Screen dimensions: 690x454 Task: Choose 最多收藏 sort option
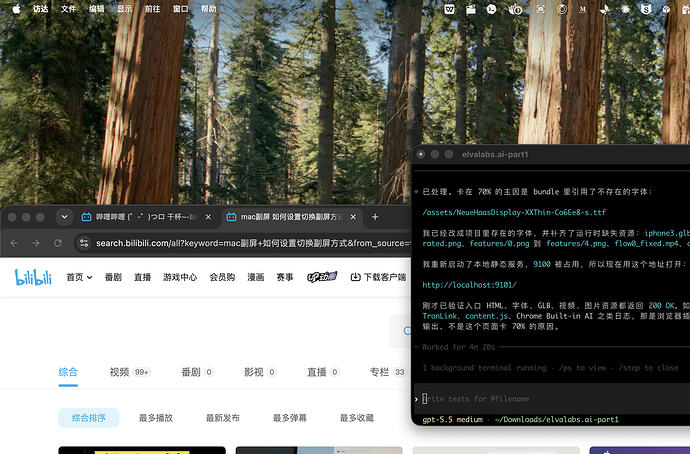click(x=356, y=418)
